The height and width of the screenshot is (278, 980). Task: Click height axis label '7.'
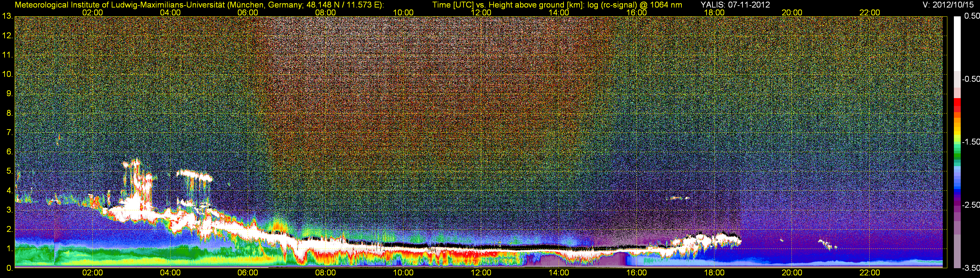point(9,132)
